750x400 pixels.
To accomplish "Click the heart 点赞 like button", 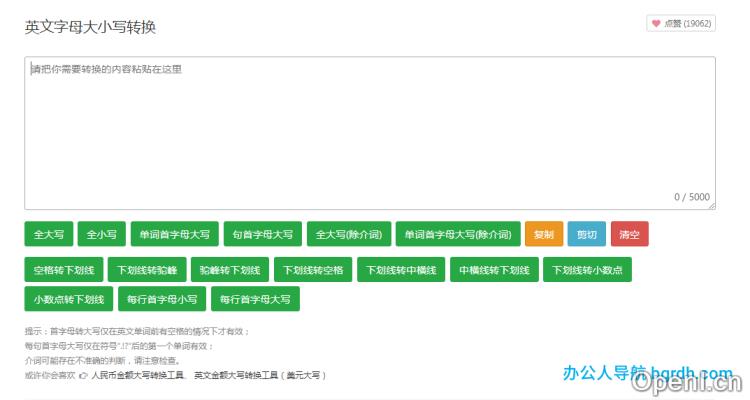I will click(x=681, y=24).
